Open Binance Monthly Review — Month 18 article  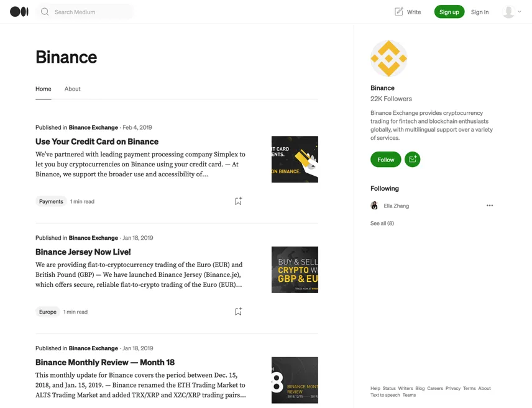click(105, 362)
